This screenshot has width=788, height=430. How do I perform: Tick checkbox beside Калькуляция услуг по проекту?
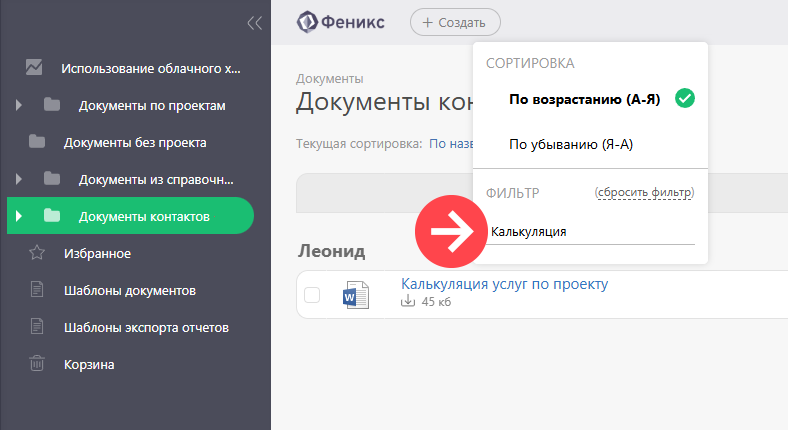pyautogui.click(x=312, y=295)
